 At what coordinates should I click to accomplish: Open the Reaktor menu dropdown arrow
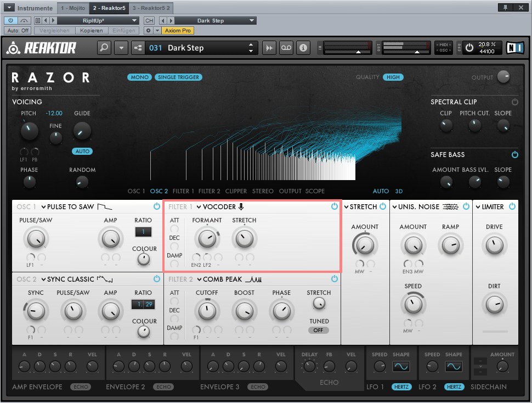coord(121,48)
